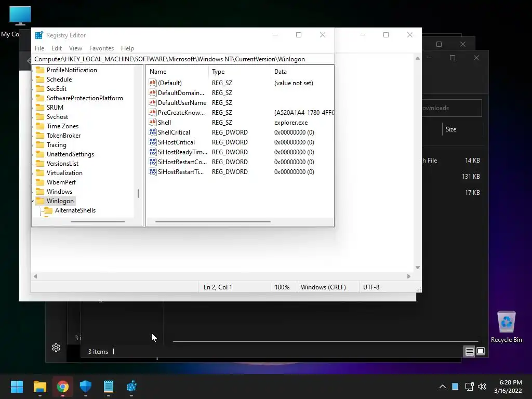Click the SiHostRestartCo DWORD value icon
The width and height of the screenshot is (532, 399).
point(153,162)
